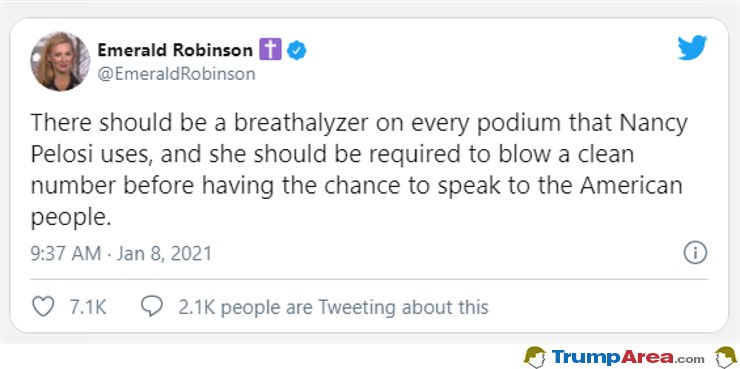Image resolution: width=740 pixels, height=369 pixels.
Task: Open replies via speech bubble icon
Action: coord(152,307)
